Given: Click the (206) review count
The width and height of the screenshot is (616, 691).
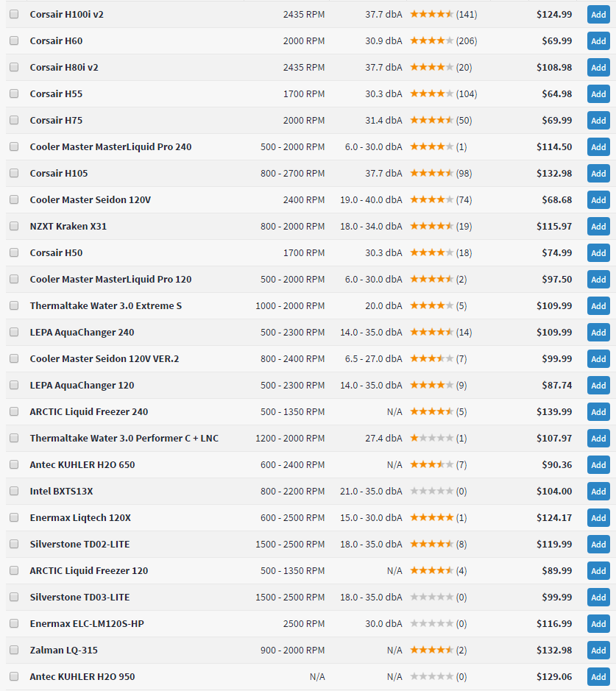Looking at the screenshot, I should tap(467, 40).
